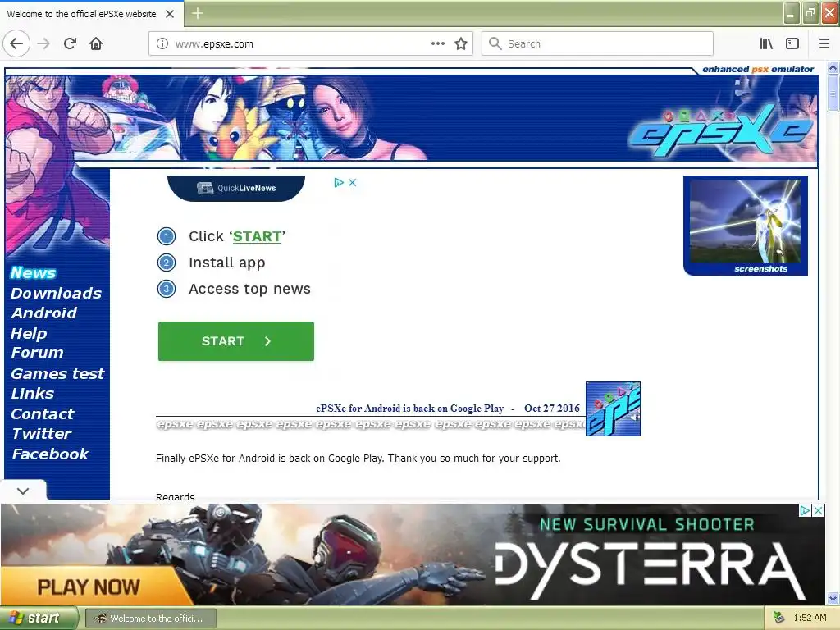Open the Twitter link
This screenshot has width=840, height=630.
42,433
